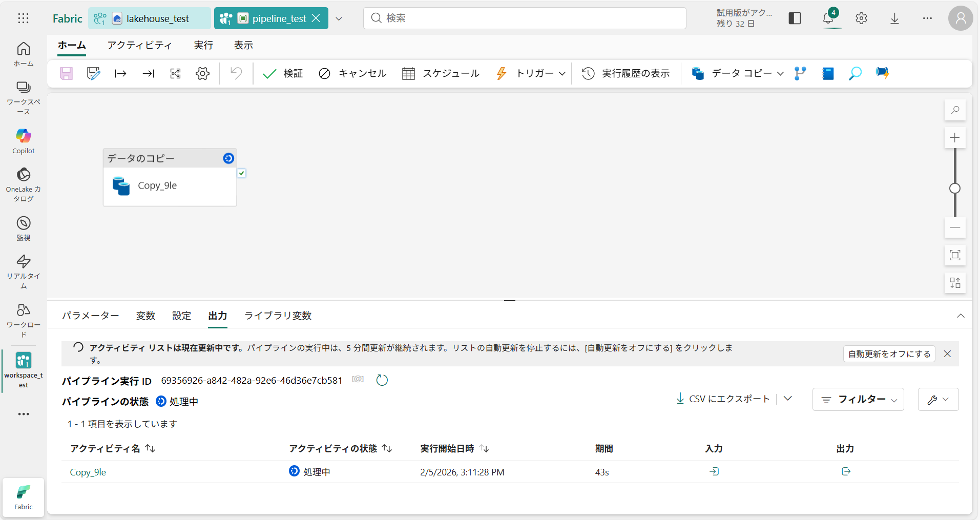The width and height of the screenshot is (980, 520).
Task: Open OneLake catalog from sidebar
Action: click(x=24, y=184)
